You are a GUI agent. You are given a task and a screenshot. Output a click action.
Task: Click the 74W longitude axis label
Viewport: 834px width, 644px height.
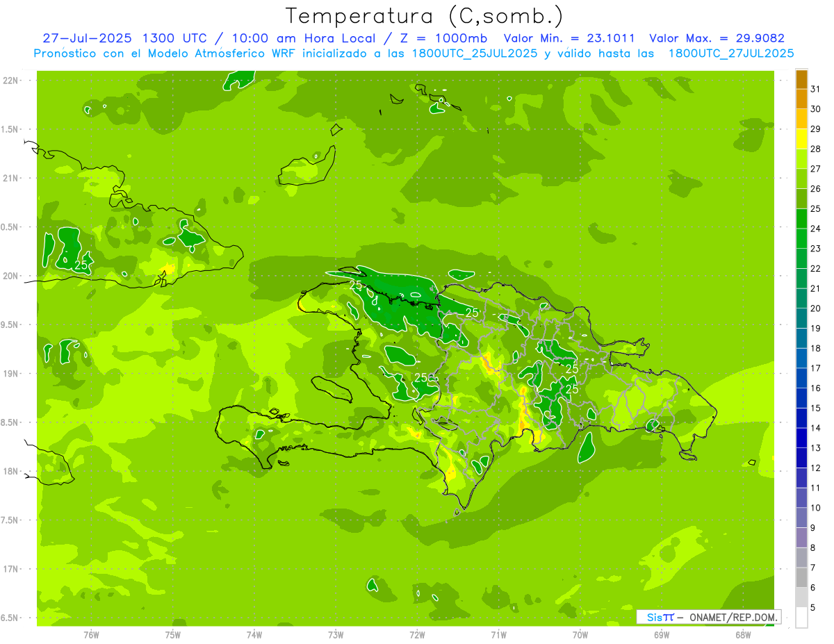(x=254, y=635)
